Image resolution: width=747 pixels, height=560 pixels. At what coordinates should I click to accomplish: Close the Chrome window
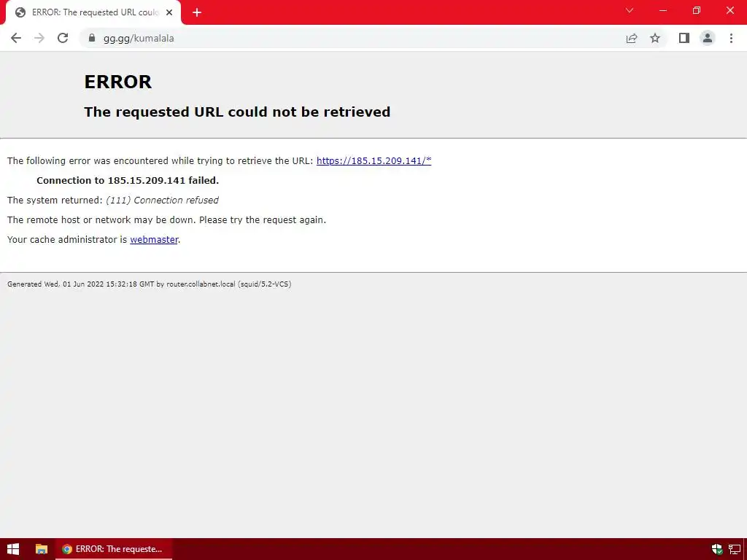[729, 10]
